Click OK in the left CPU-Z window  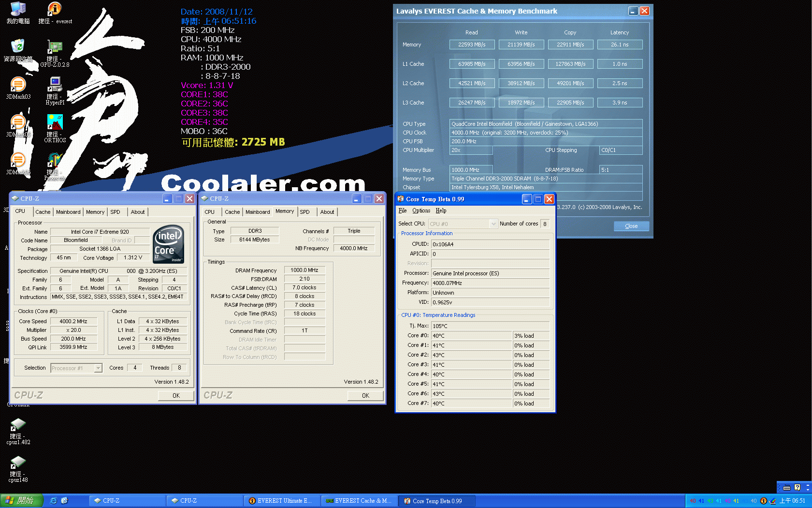tap(176, 396)
